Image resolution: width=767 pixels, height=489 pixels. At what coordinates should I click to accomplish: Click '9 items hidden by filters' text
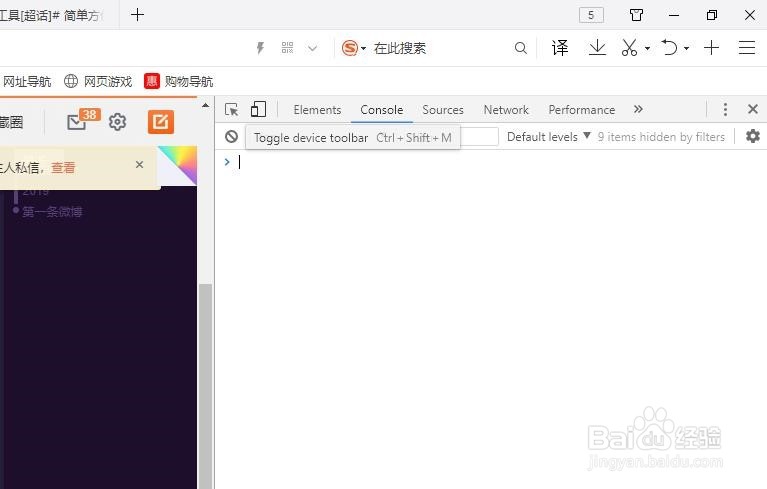pyautogui.click(x=661, y=136)
